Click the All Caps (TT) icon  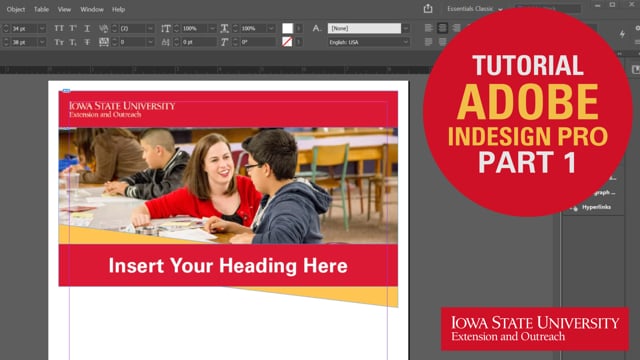pos(59,29)
